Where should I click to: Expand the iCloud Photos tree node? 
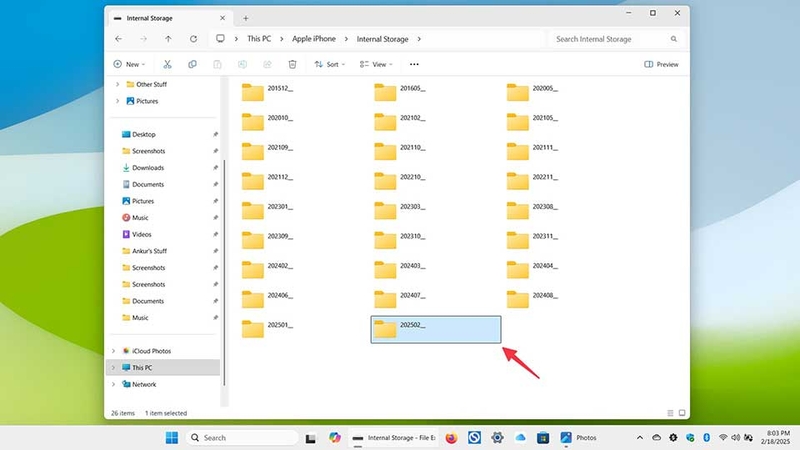pos(113,351)
